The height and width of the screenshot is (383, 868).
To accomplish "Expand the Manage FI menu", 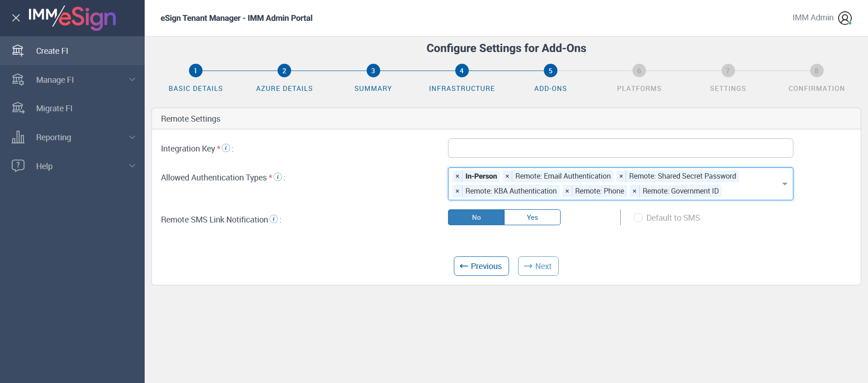I will point(72,80).
